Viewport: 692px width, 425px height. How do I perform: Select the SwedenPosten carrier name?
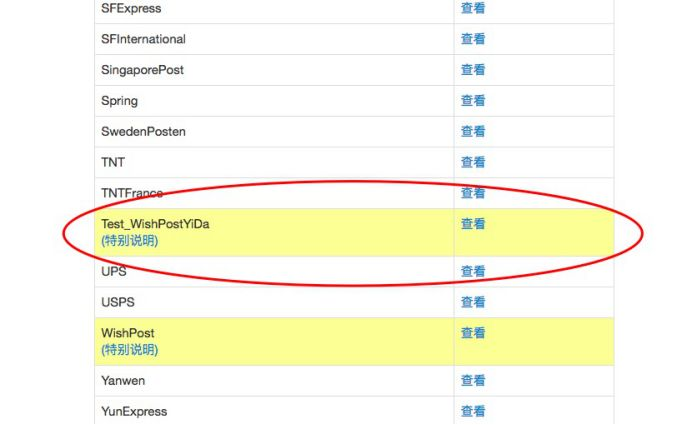[143, 132]
